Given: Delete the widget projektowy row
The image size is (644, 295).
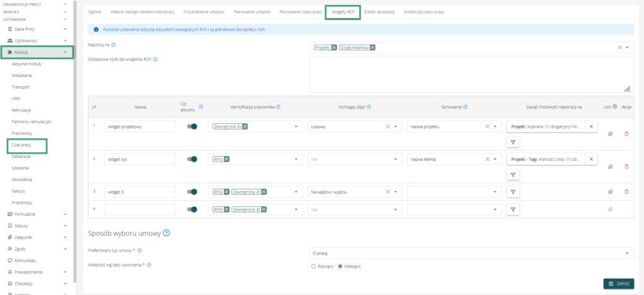Looking at the screenshot, I should [x=626, y=133].
